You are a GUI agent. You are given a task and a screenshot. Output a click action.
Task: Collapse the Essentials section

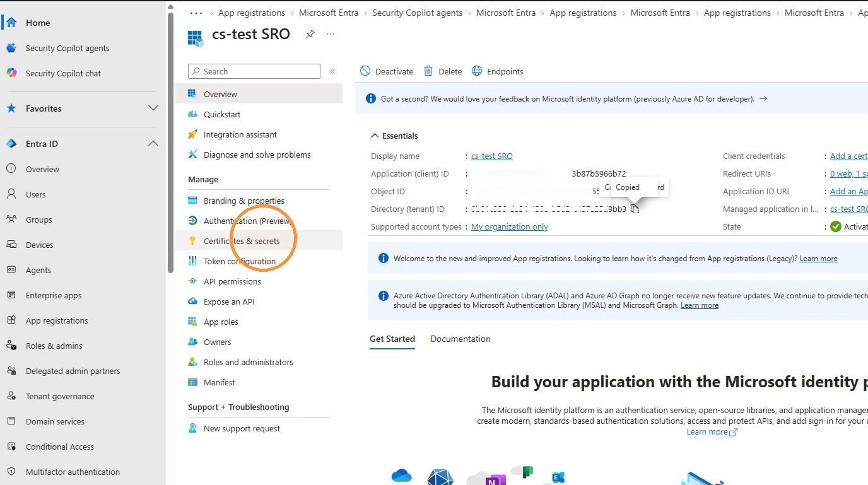(394, 136)
